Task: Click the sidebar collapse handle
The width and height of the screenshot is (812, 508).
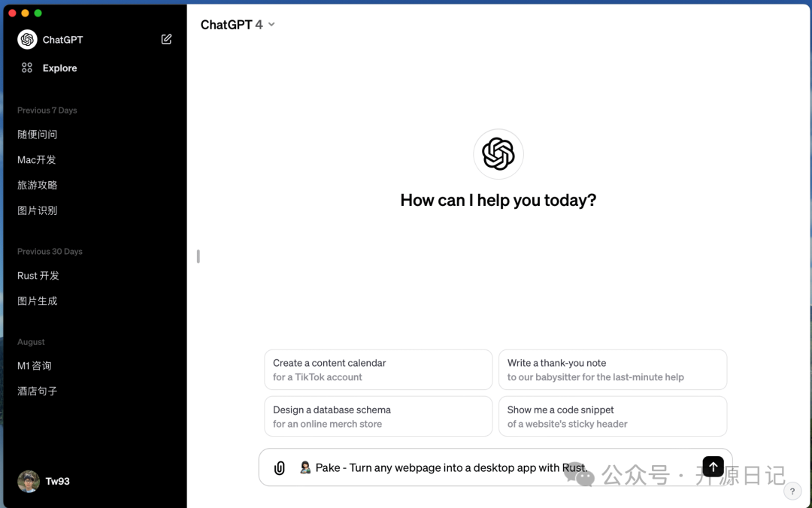Action: 198,256
